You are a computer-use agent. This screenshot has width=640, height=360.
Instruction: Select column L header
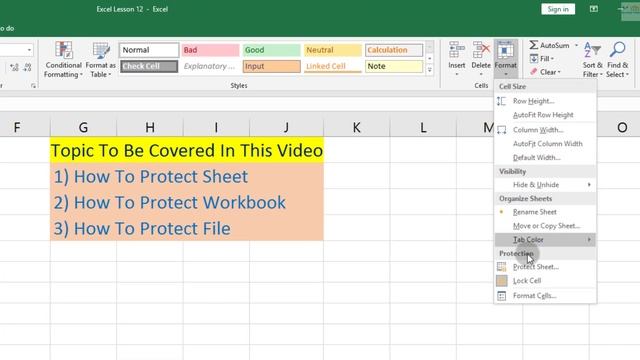coord(423,127)
